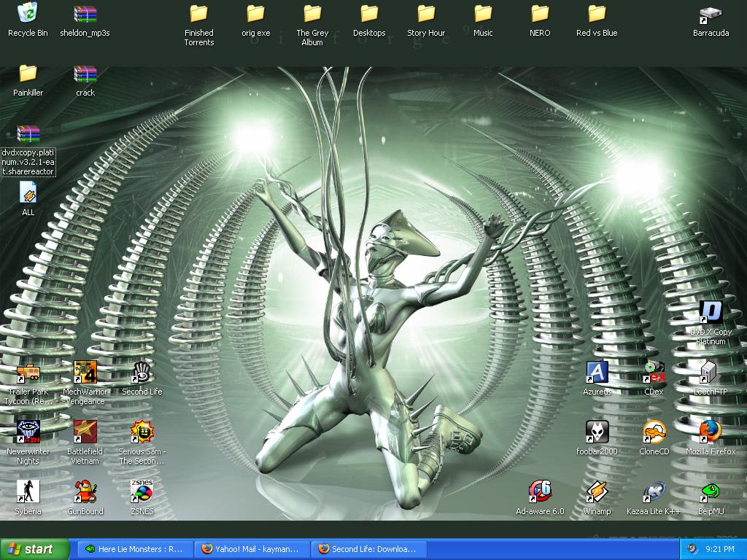
Task: Launch Winamp shortcut
Action: click(597, 492)
